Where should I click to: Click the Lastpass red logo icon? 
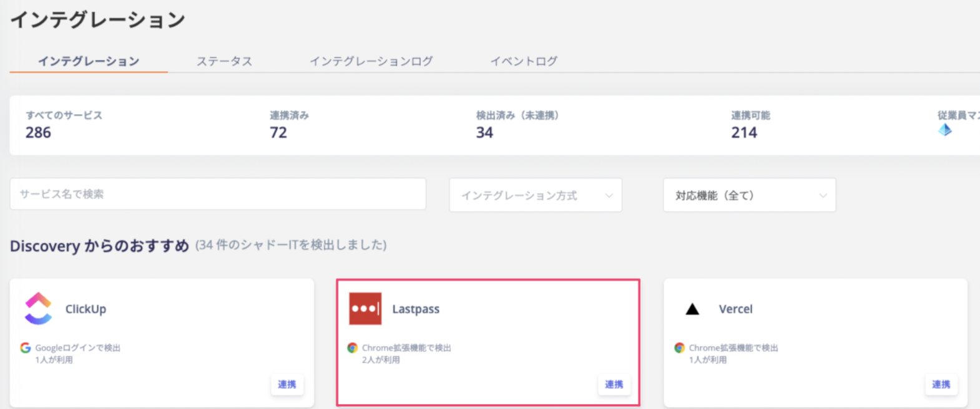pyautogui.click(x=365, y=309)
